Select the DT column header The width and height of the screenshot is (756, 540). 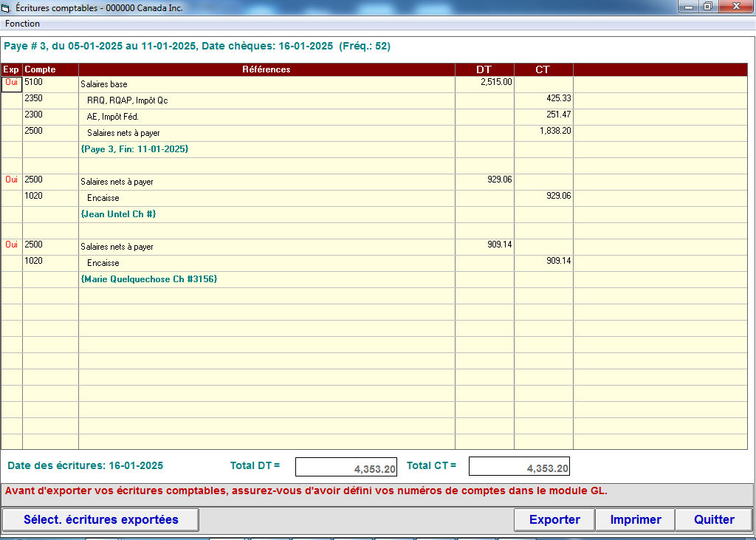(484, 69)
